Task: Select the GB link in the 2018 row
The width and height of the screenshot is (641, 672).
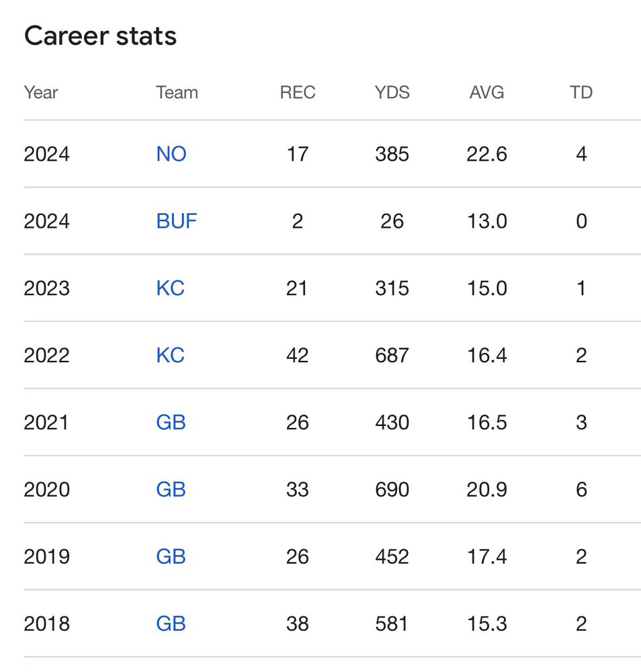Action: tap(171, 624)
